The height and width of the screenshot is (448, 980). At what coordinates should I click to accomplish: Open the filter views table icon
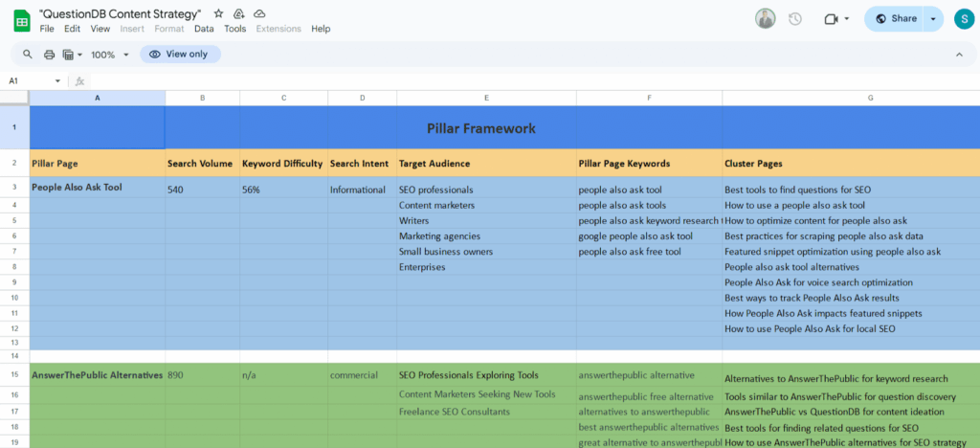click(x=68, y=55)
